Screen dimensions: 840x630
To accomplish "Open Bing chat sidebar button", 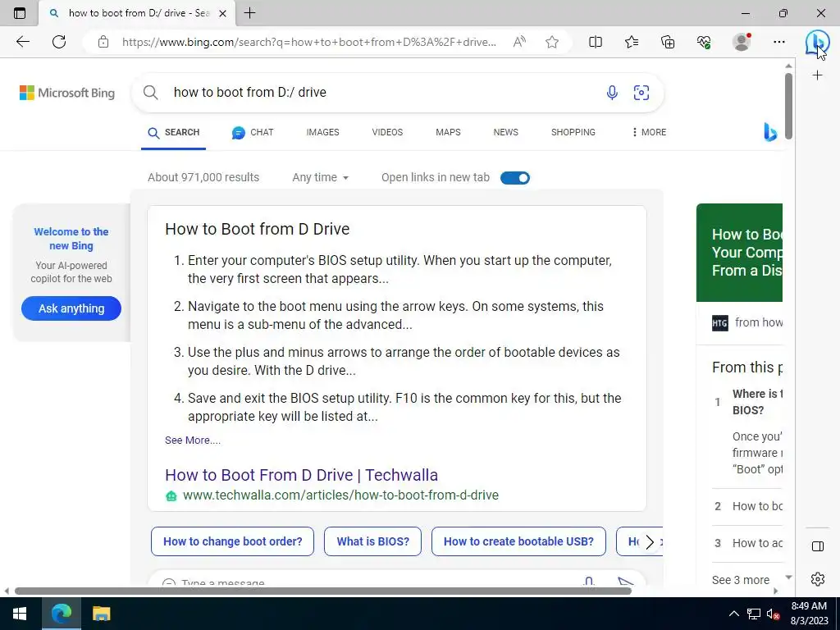I will click(x=817, y=42).
